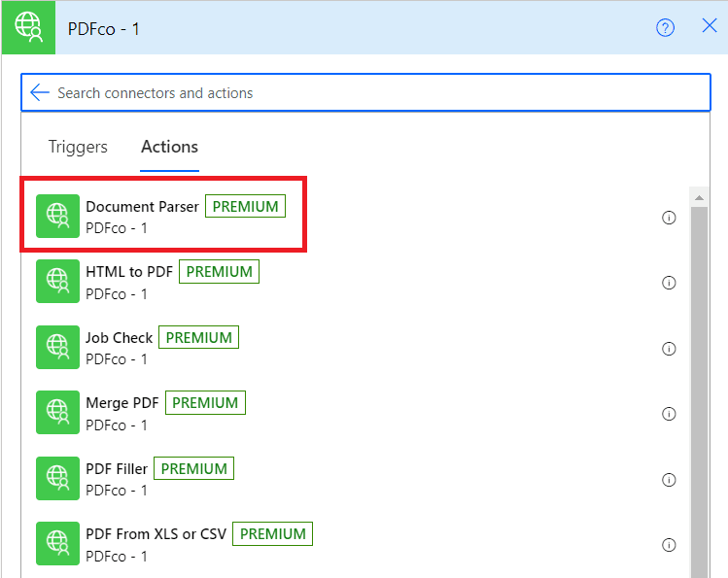Show info for Document Parser action

(669, 218)
